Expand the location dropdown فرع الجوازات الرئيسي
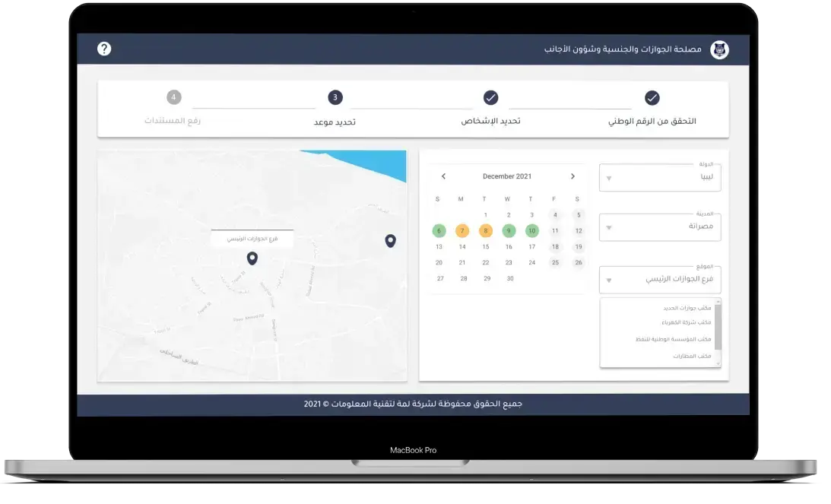The image size is (831, 504). pos(659,280)
